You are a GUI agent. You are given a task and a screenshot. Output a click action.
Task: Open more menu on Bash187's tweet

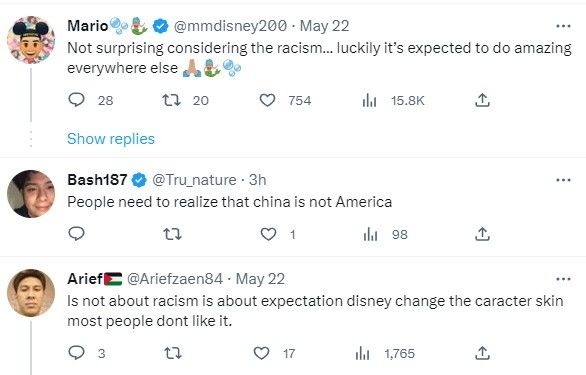click(x=563, y=180)
